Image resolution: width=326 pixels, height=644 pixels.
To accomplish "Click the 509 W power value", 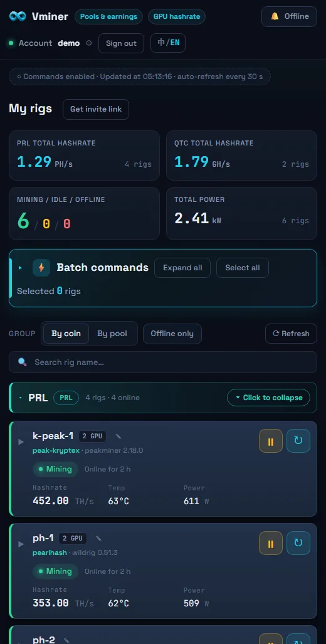I will pyautogui.click(x=196, y=603).
